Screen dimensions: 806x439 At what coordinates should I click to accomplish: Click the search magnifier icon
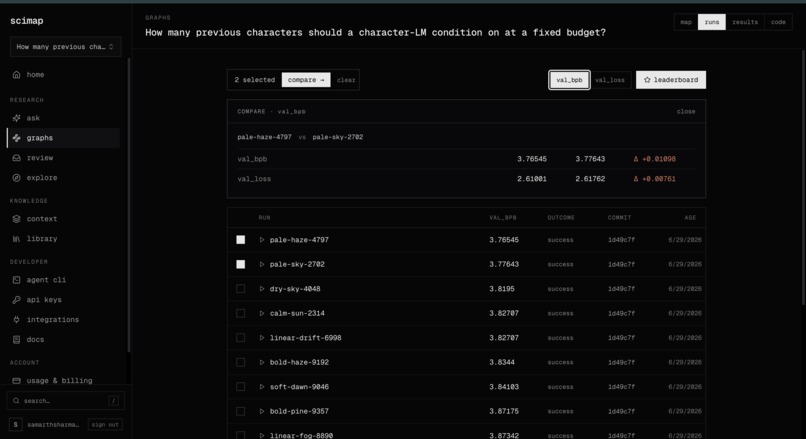pyautogui.click(x=16, y=400)
